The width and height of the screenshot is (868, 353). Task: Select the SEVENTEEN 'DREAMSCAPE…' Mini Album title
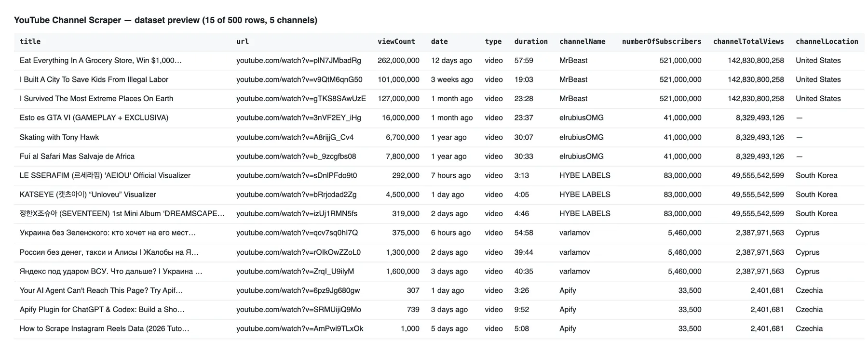(122, 213)
